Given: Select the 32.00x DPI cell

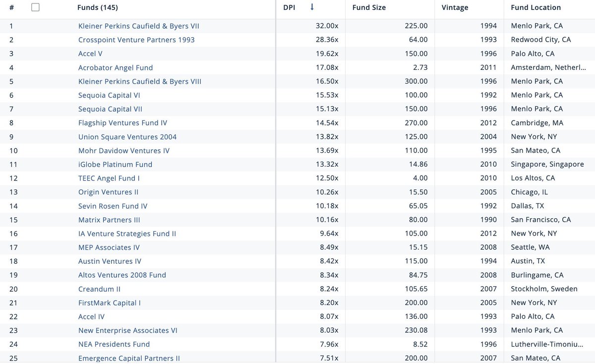Looking at the screenshot, I should click(x=327, y=26).
